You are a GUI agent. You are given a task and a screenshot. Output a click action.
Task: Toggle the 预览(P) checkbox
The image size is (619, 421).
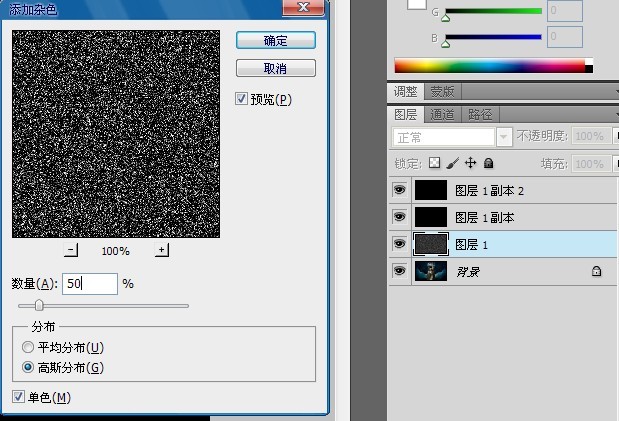(x=241, y=99)
